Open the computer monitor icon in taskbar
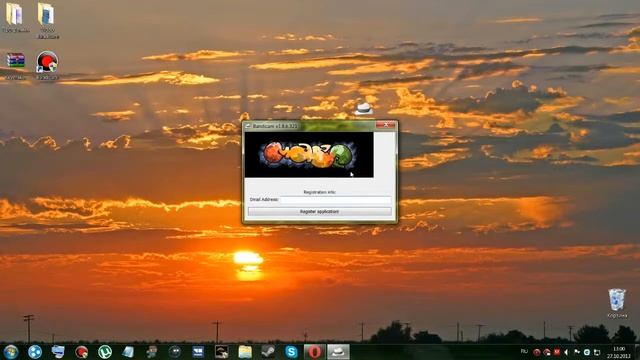The height and width of the screenshot is (360, 640). coord(58,351)
